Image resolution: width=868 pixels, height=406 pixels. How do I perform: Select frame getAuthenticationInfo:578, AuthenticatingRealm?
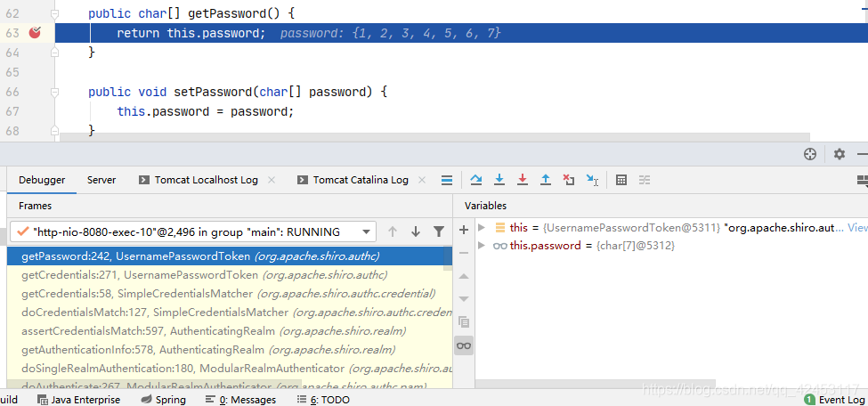click(x=230, y=350)
